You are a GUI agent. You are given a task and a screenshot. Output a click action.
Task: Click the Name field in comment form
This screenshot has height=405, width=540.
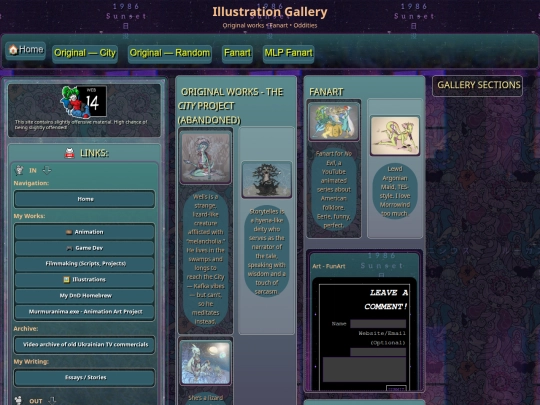pos(378,324)
